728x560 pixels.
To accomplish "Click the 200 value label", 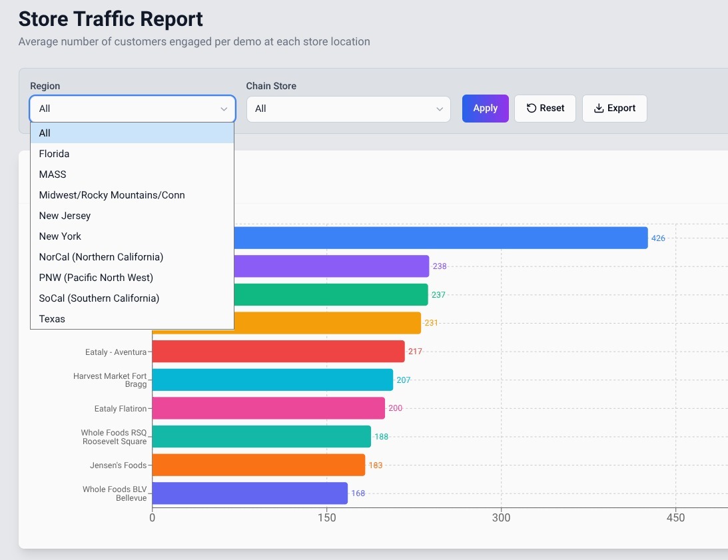I will [x=396, y=408].
